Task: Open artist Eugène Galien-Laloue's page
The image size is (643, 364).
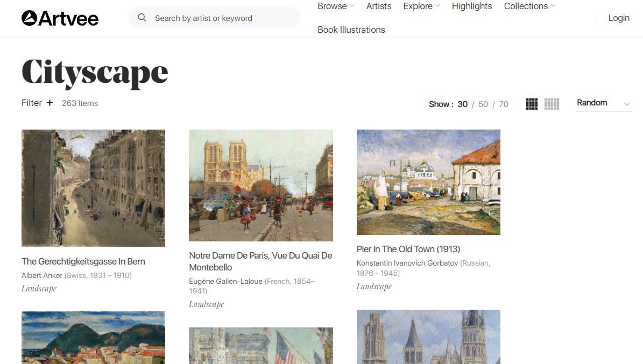Action: [x=225, y=281]
